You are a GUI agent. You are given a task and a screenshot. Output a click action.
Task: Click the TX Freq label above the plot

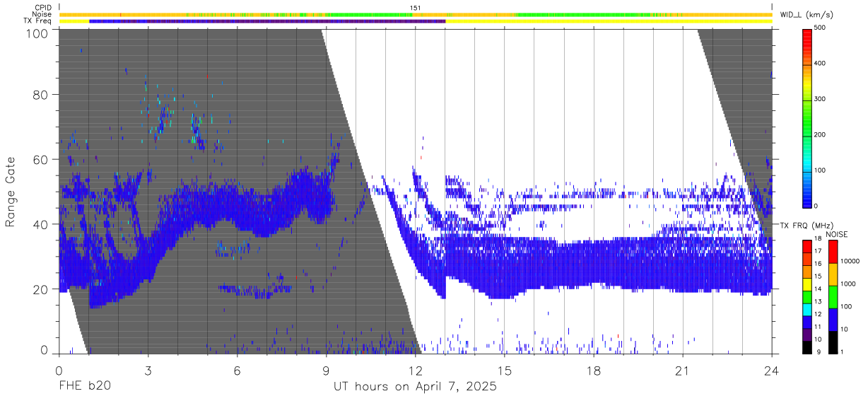point(38,21)
